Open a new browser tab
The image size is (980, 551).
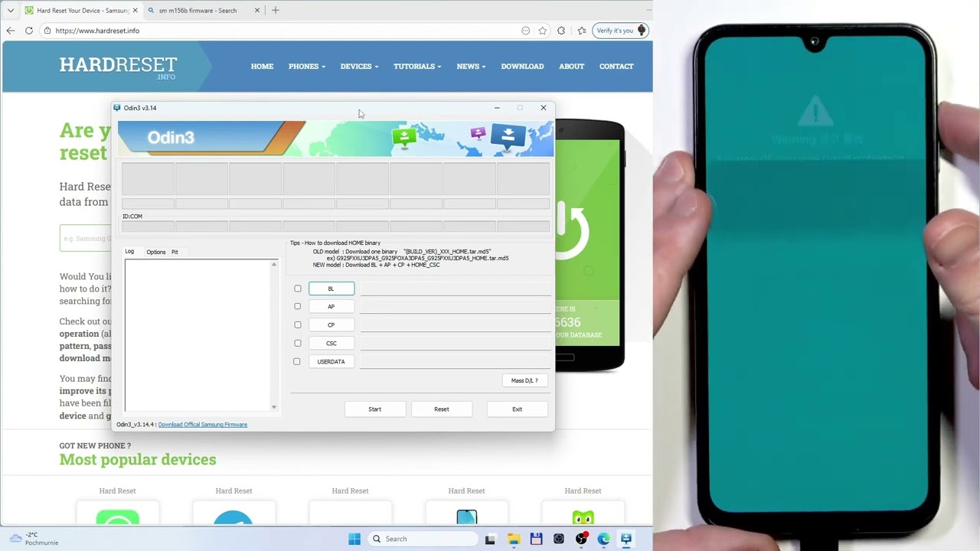tap(276, 11)
